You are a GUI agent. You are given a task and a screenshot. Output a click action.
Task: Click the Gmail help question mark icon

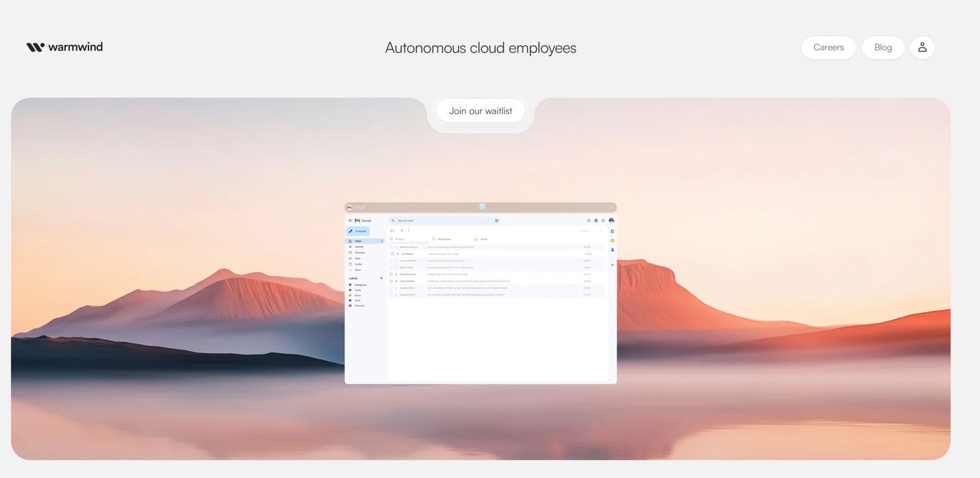589,220
